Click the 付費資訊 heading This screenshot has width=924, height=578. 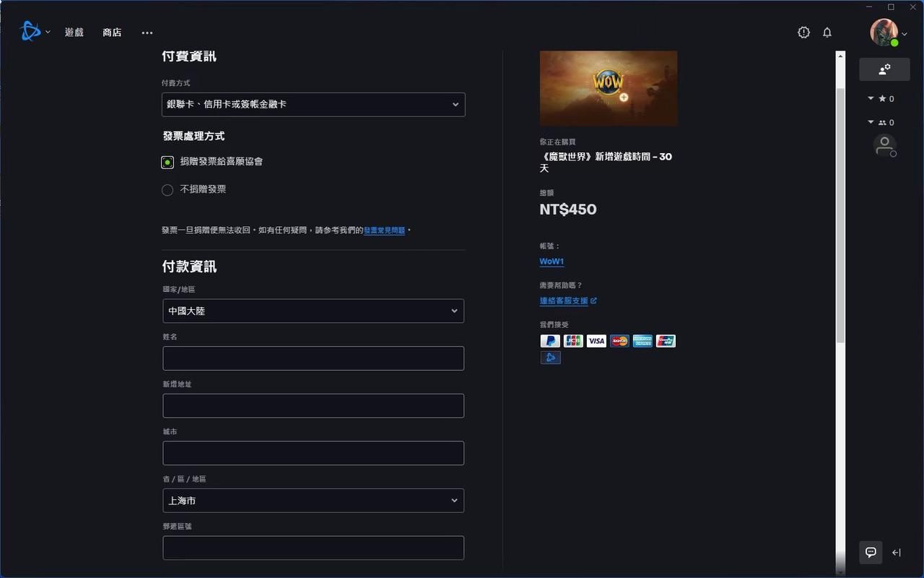click(189, 56)
